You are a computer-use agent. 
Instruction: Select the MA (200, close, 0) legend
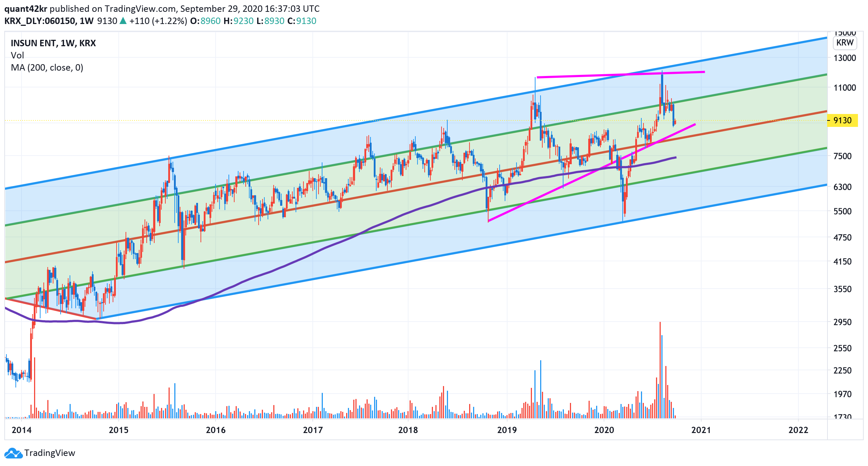tap(47, 68)
